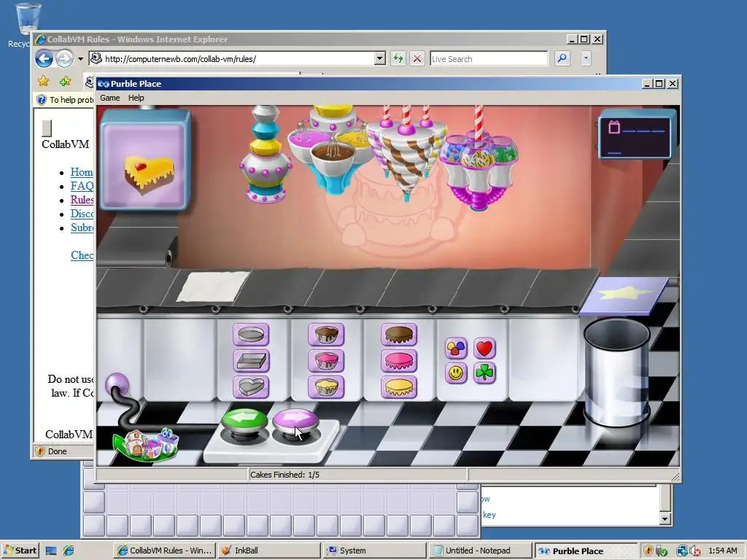
Task: Open the Game menu
Action: [x=110, y=98]
